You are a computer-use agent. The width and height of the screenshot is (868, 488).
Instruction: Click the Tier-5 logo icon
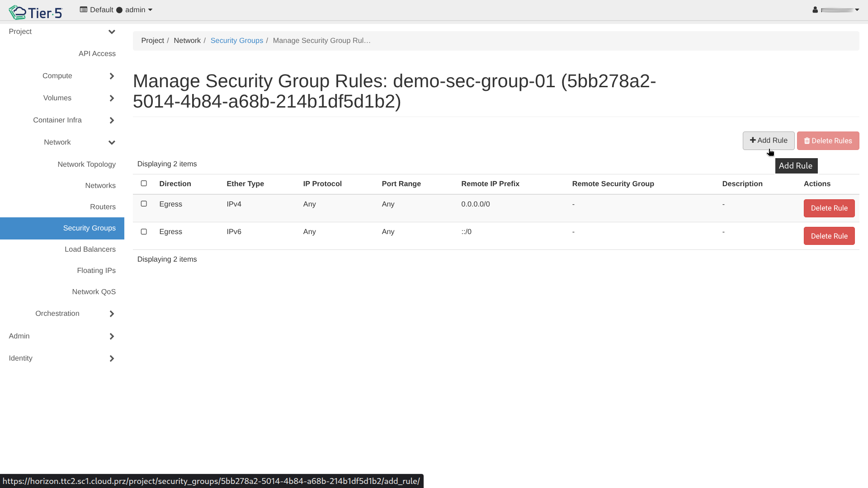(x=18, y=12)
